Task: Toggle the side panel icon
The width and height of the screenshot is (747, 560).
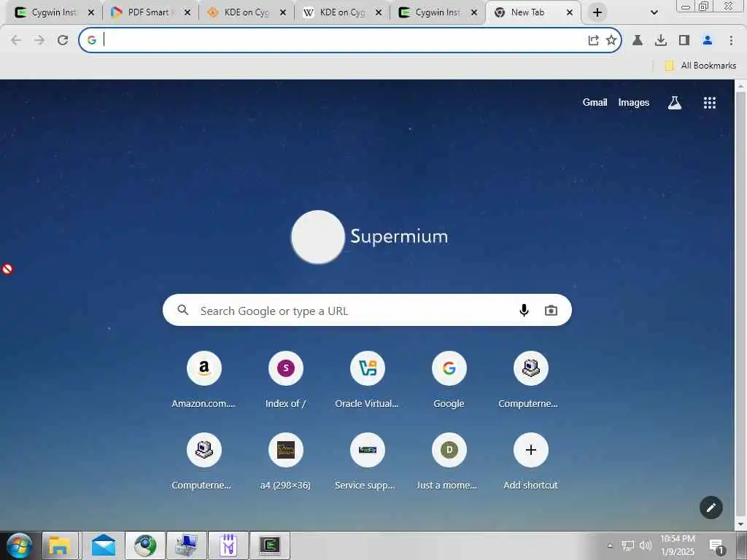Action: click(x=684, y=41)
